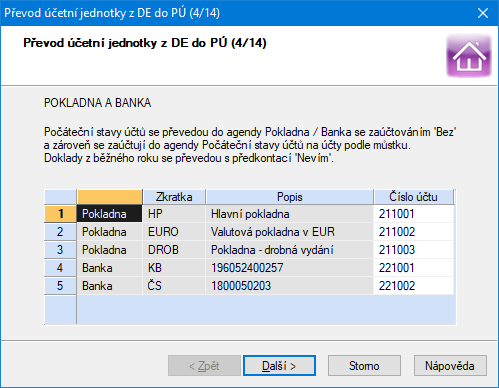Click the DROB abbreviation cell
This screenshot has width=499, height=388.
point(174,250)
